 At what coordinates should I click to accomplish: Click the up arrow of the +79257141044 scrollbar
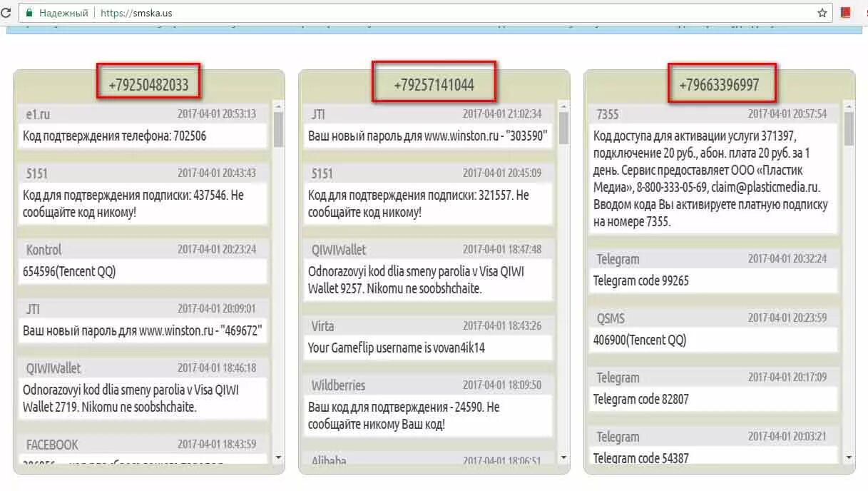point(563,106)
